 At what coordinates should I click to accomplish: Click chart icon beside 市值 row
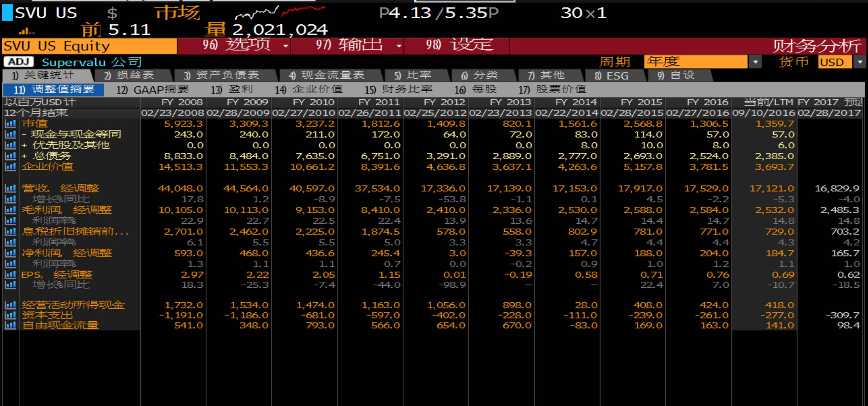[x=11, y=124]
